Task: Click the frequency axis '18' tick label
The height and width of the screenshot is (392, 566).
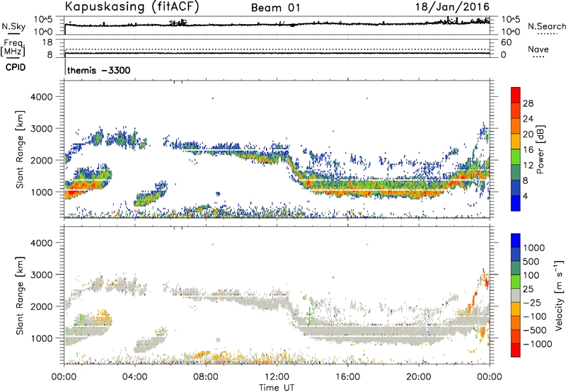Action: point(48,42)
